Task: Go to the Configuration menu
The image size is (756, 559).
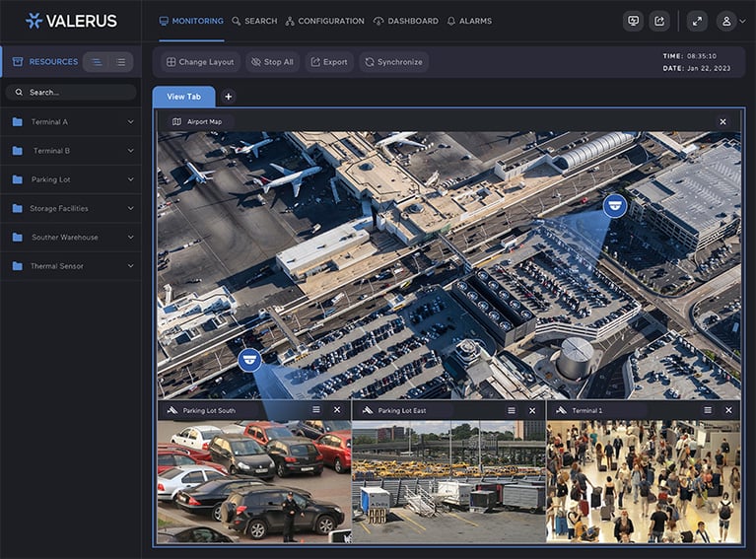Action: (324, 21)
